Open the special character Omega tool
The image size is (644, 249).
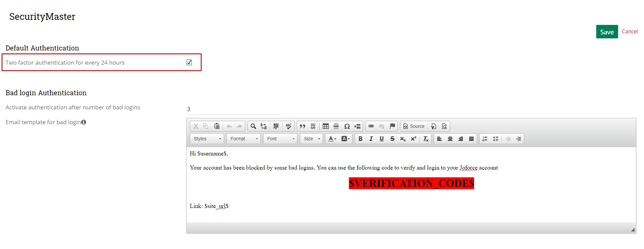pos(347,126)
